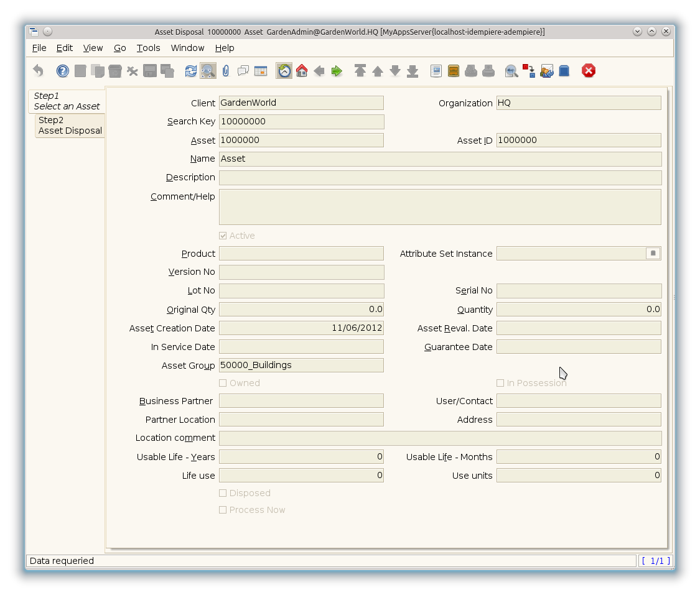Viewport: 700px width, 595px height.
Task: Open the Attachment icon in the toolbar
Action: 225,70
